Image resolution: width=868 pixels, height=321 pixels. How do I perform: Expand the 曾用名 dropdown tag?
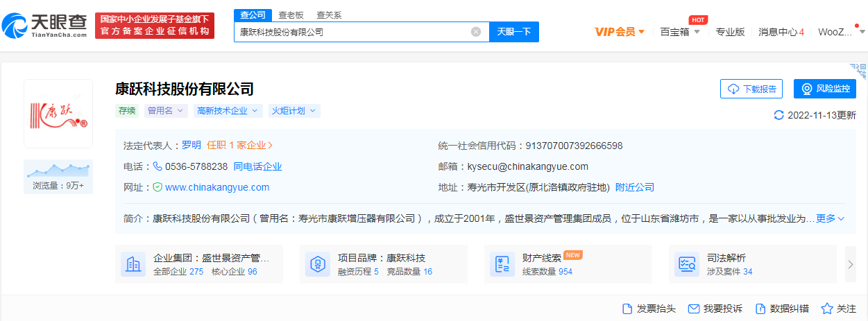point(166,110)
